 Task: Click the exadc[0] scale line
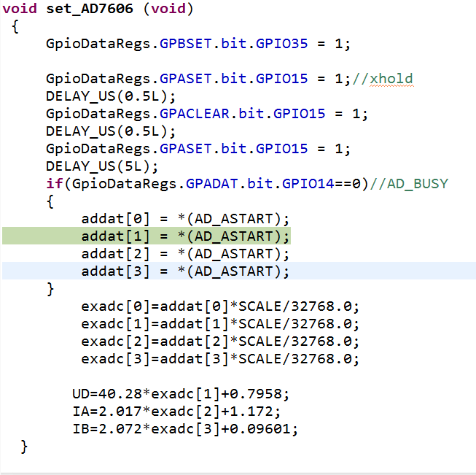tap(220, 306)
